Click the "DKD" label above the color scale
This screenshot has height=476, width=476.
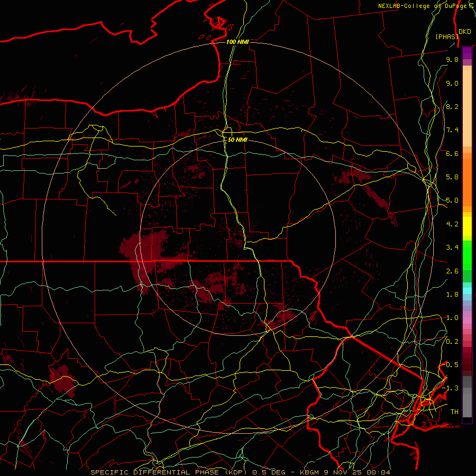click(465, 32)
